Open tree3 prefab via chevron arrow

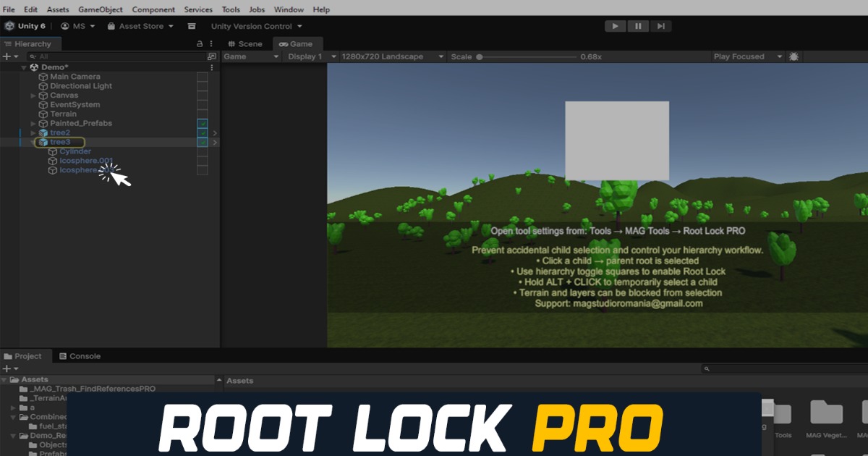coord(215,143)
